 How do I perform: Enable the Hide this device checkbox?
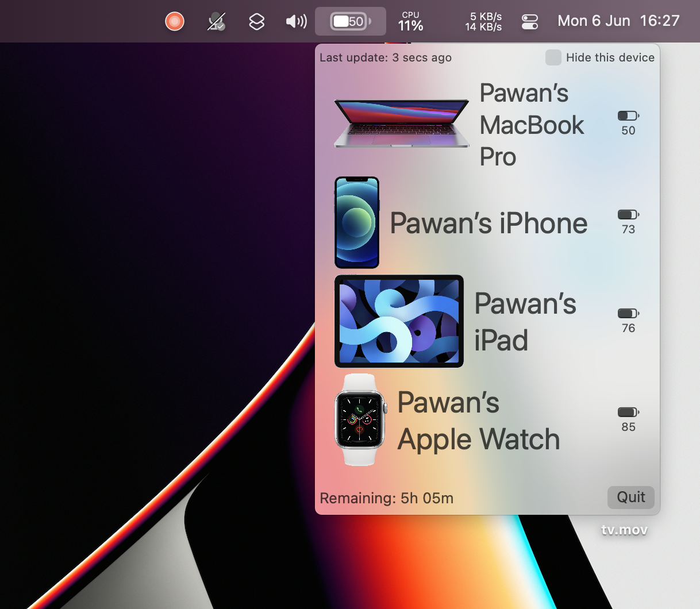553,57
